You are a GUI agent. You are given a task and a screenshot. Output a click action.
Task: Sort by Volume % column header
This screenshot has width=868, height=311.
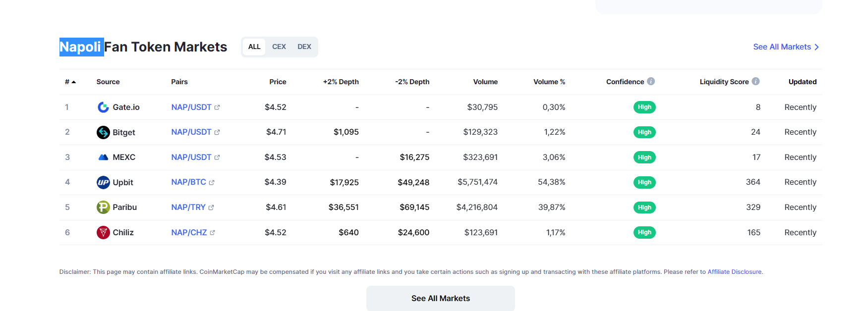(x=549, y=82)
